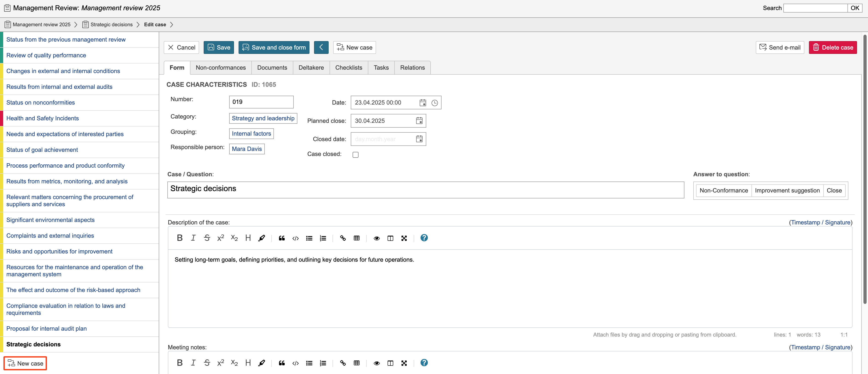Image resolution: width=868 pixels, height=374 pixels.
Task: Toggle preview eye in description editor
Action: coord(377,238)
